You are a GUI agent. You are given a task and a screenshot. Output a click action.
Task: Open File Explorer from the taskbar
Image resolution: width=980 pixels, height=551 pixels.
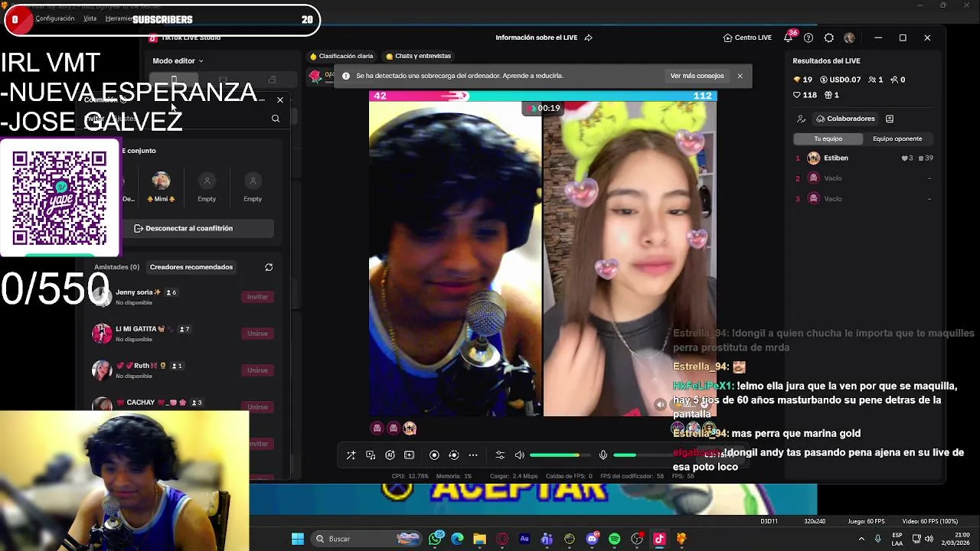pos(479,539)
